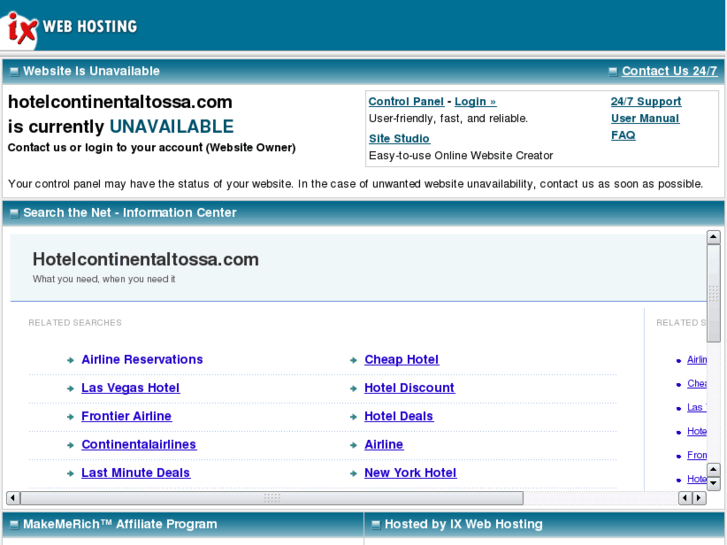Open the Last Minute Deals link
The width and height of the screenshot is (727, 545).
pos(135,473)
